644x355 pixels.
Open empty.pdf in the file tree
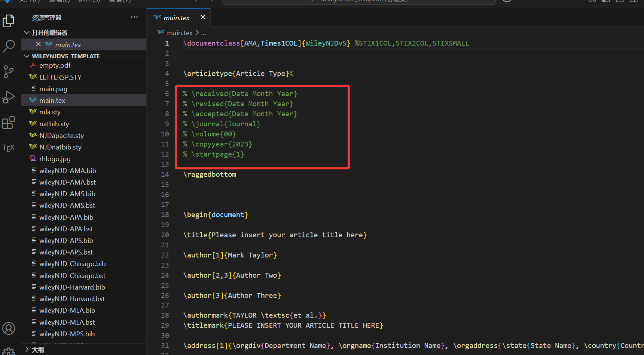pyautogui.click(x=84, y=65)
